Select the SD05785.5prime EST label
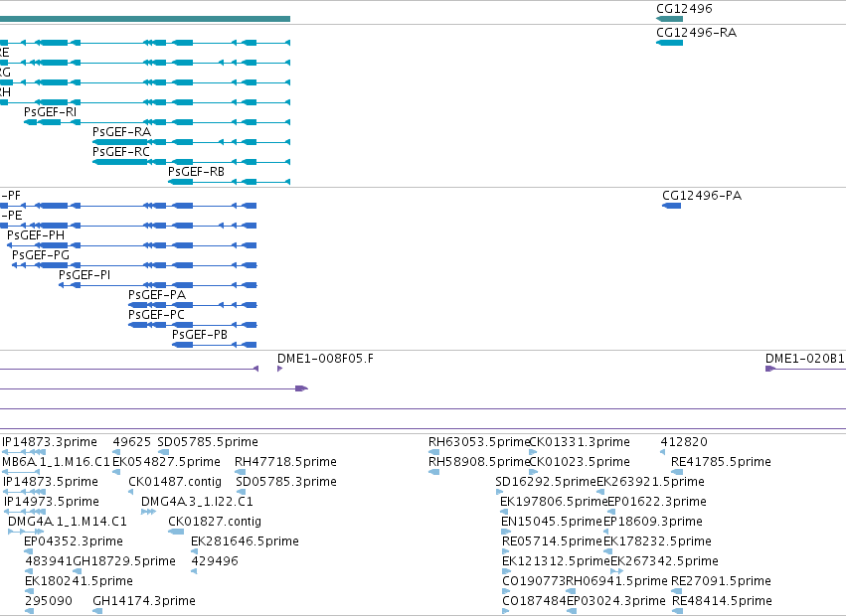Image resolution: width=846 pixels, height=616 pixels. pyautogui.click(x=208, y=442)
